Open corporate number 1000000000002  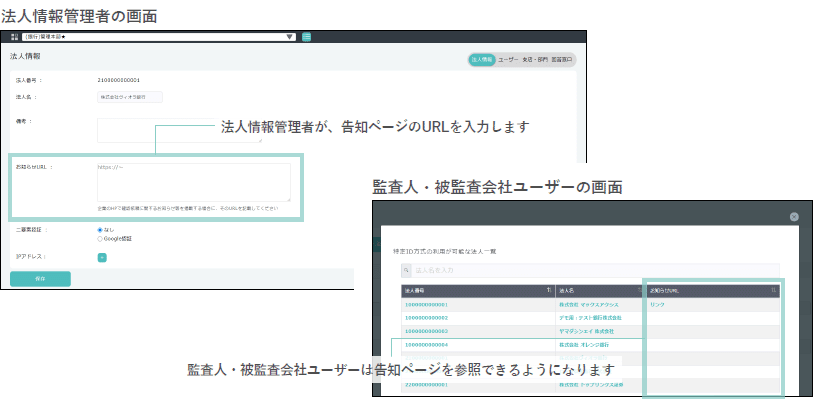[426, 318]
